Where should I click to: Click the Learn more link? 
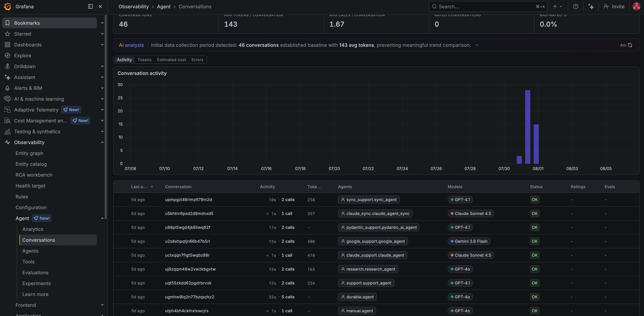click(x=35, y=294)
